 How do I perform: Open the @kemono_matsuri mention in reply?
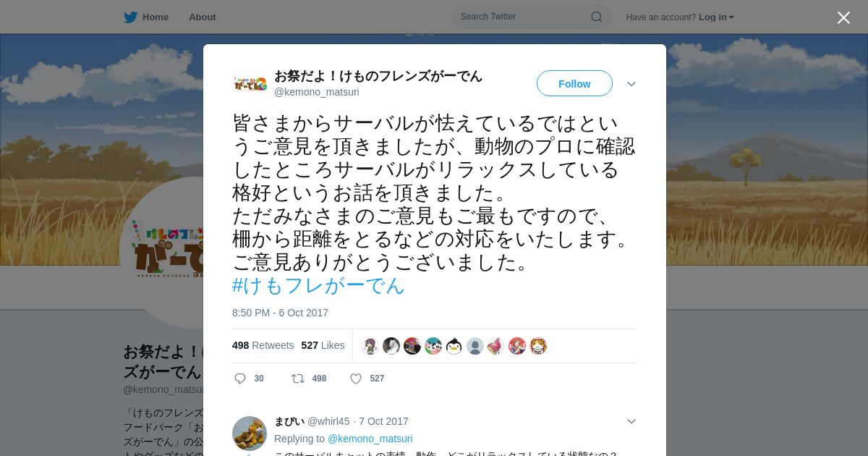[370, 439]
